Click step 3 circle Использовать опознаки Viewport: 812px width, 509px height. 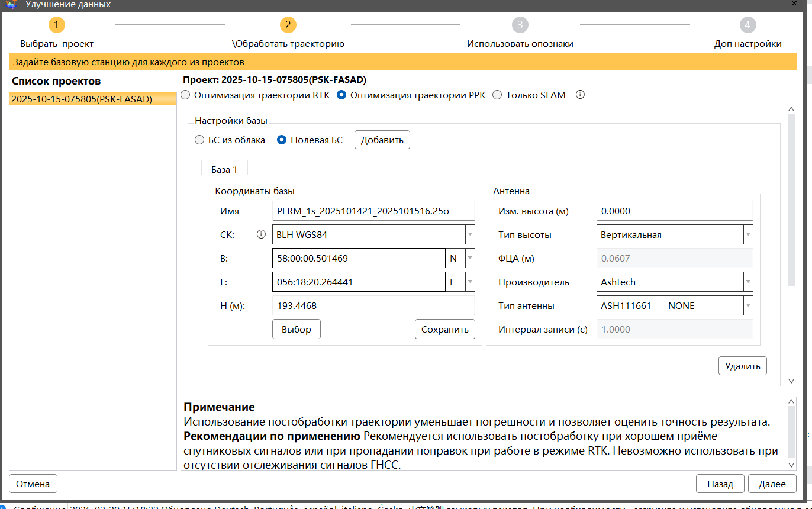[520, 25]
